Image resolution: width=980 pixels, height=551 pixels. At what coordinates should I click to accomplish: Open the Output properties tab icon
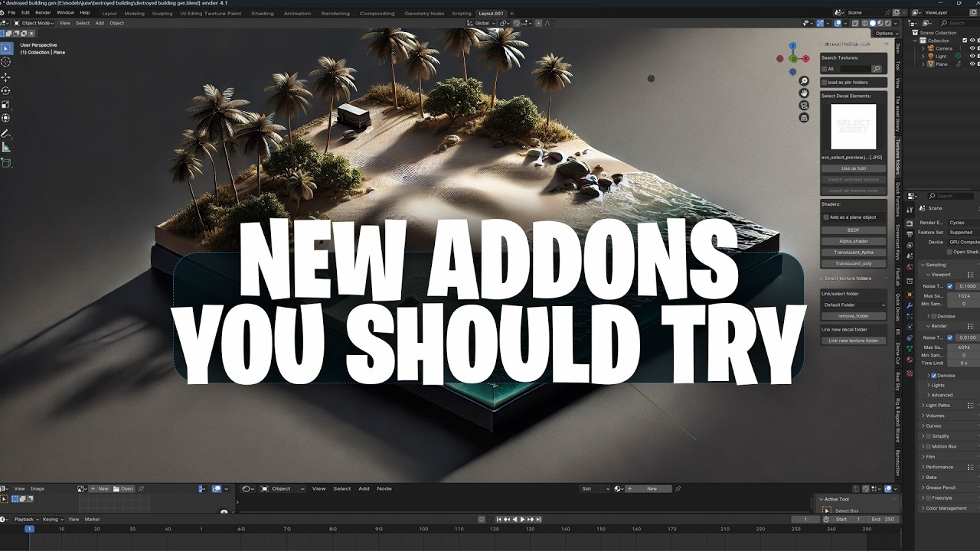(x=910, y=233)
